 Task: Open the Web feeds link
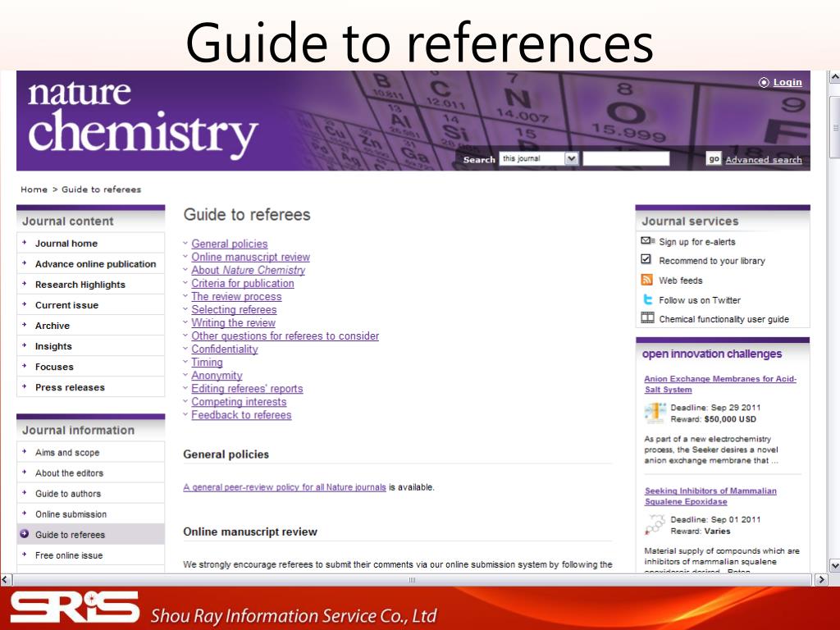(680, 281)
